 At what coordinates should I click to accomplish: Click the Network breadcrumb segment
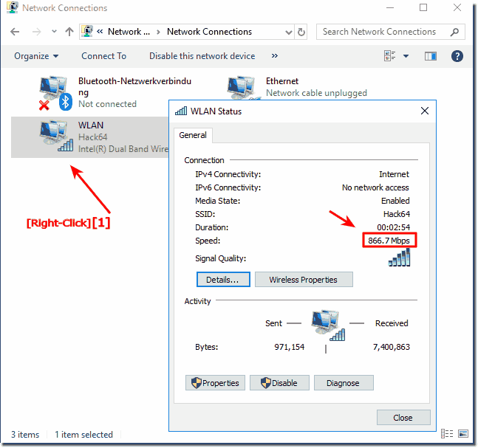[x=129, y=32]
